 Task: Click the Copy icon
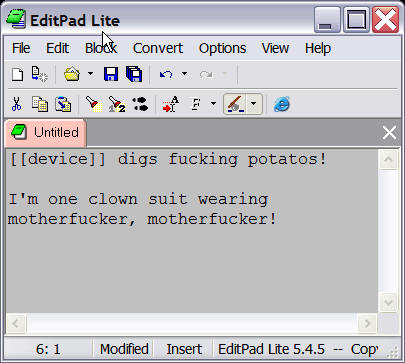[x=40, y=104]
